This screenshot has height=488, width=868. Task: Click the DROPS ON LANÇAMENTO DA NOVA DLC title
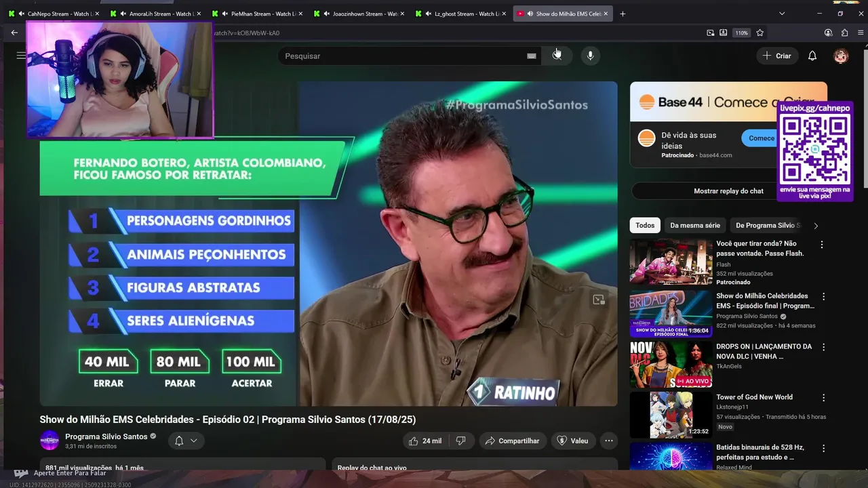pyautogui.click(x=764, y=351)
